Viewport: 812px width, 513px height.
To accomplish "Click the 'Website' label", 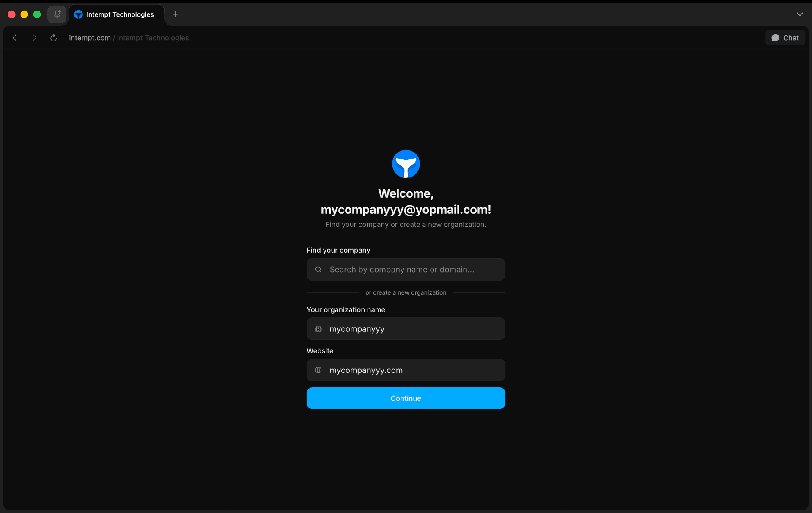I will pyautogui.click(x=320, y=351).
